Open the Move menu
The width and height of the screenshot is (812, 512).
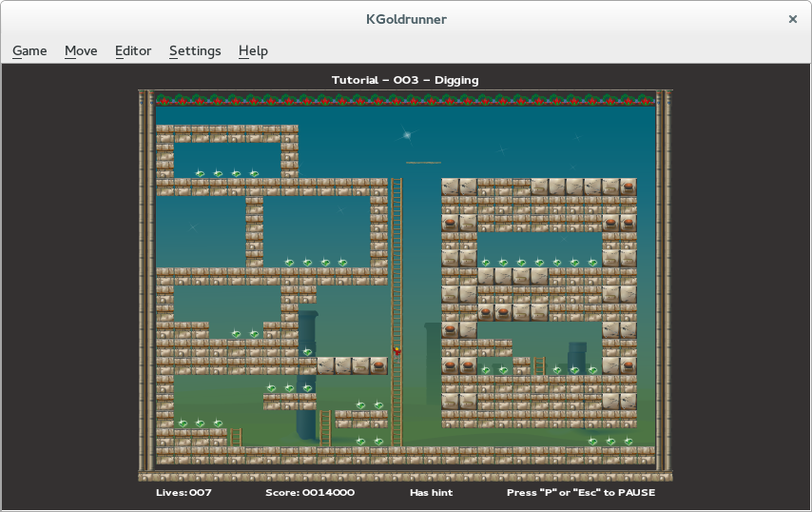(x=81, y=50)
